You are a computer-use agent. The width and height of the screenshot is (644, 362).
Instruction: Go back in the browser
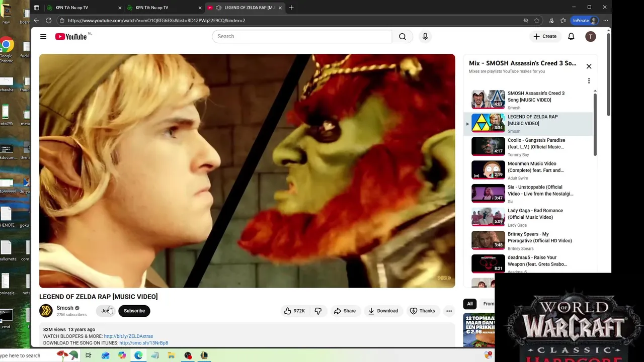click(x=36, y=20)
